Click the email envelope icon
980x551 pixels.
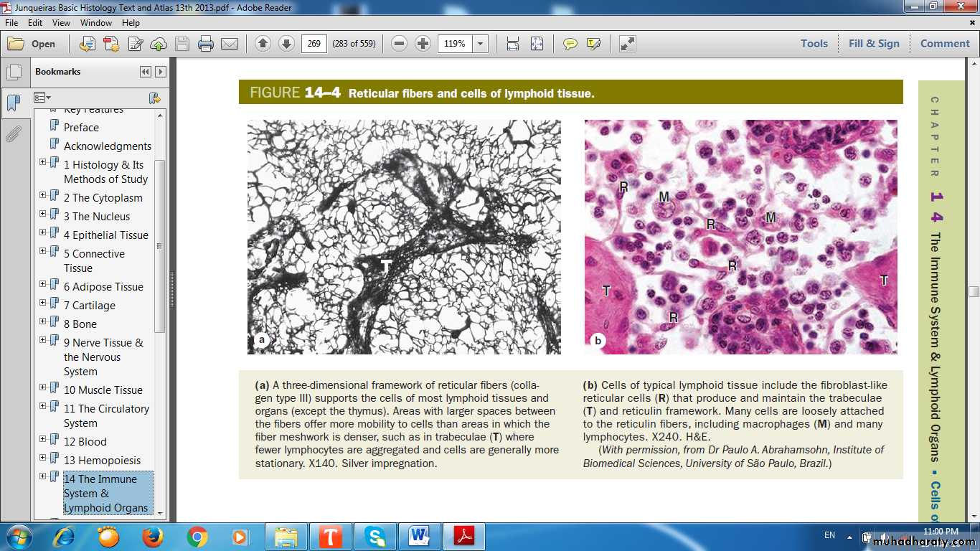pos(230,44)
